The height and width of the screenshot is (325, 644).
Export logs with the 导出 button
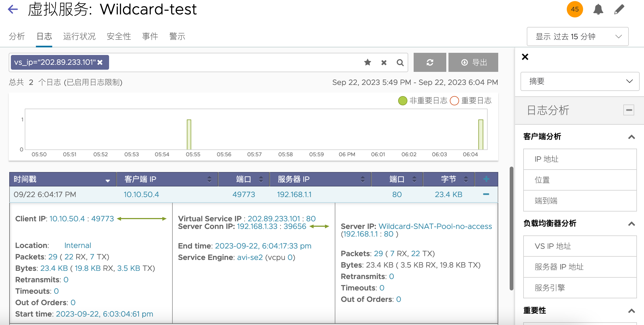coord(473,62)
